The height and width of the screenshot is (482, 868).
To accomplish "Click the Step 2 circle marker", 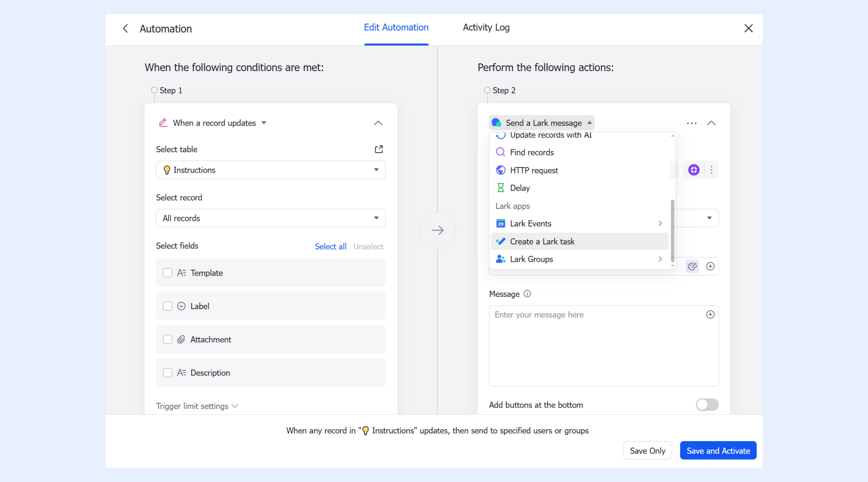I will (x=487, y=90).
